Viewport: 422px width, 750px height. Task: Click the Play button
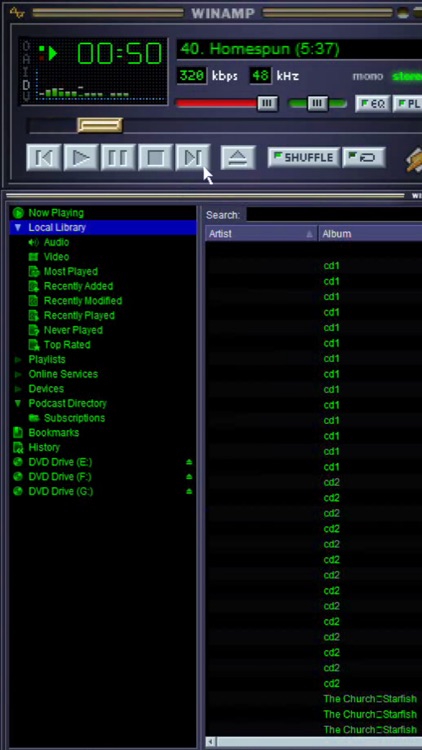click(81, 157)
